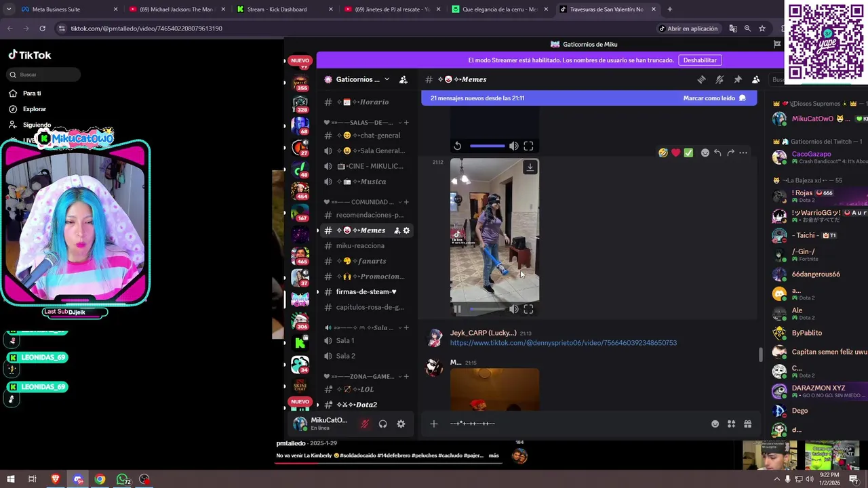Open more options on hovered message
This screenshot has height=488, width=868.
[743, 152]
